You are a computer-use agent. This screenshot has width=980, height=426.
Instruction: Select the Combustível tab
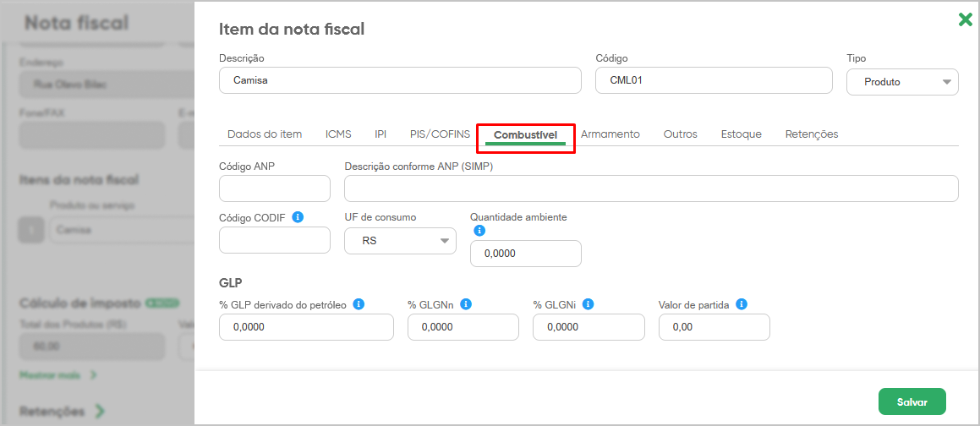pyautogui.click(x=526, y=135)
